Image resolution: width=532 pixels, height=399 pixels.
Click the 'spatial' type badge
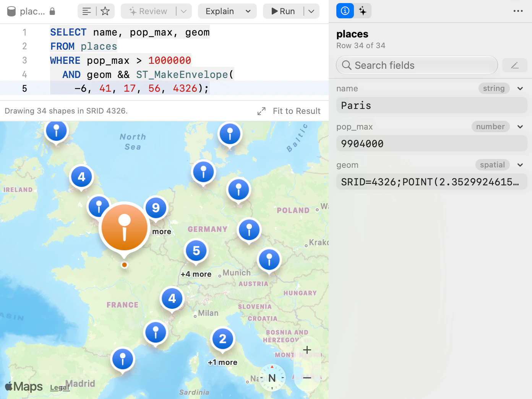click(492, 165)
